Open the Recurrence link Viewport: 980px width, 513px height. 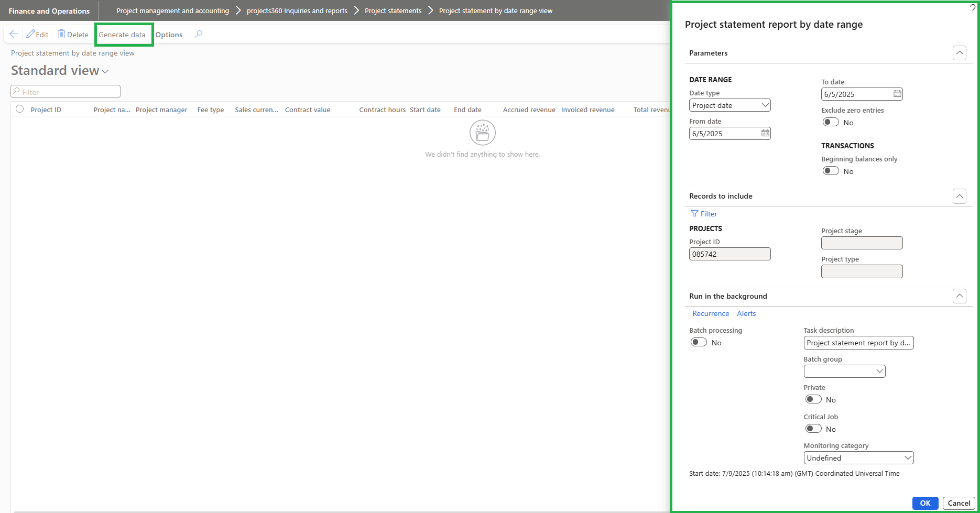(711, 313)
